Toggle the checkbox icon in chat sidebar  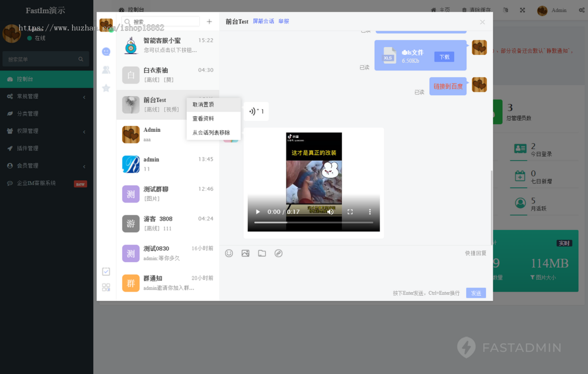point(106,271)
